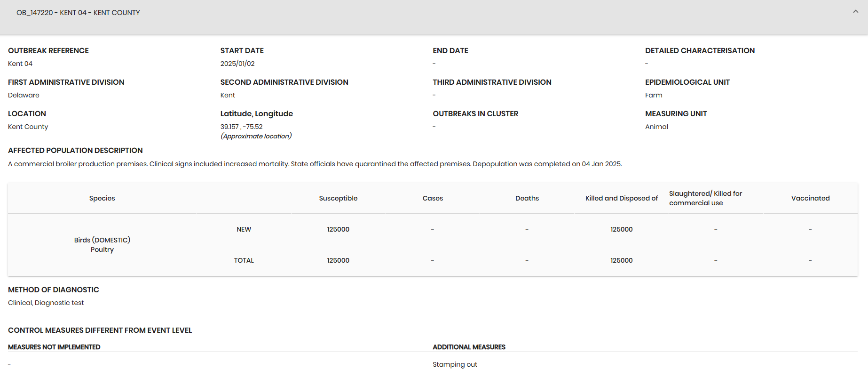Click the start date value 2025/01/02
Image resolution: width=868 pixels, height=378 pixels.
pyautogui.click(x=237, y=64)
